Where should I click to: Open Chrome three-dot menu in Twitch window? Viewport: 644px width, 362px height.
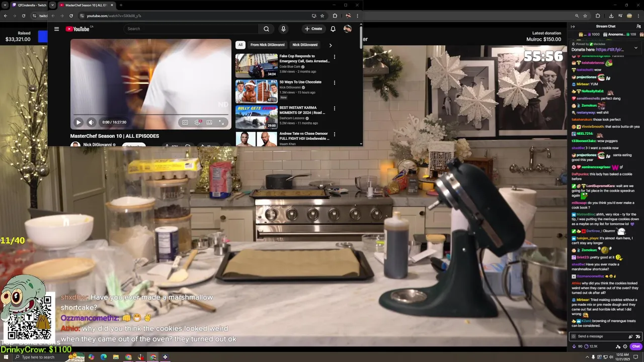[638, 16]
